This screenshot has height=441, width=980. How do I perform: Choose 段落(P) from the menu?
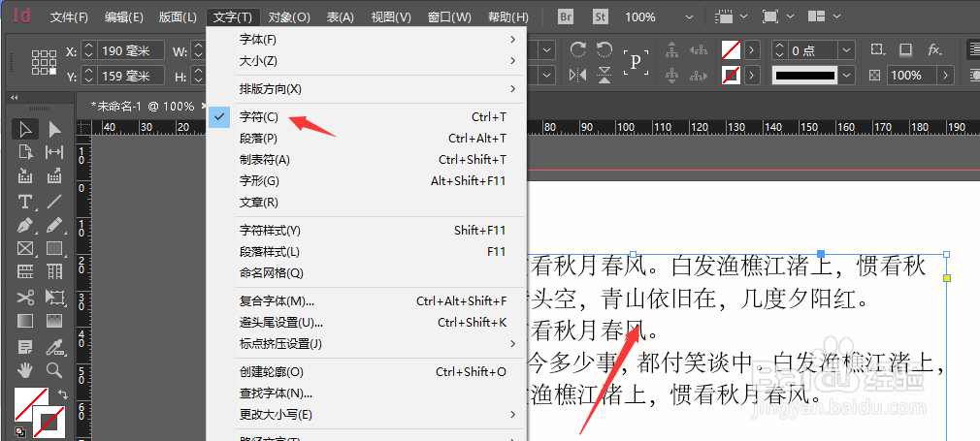coord(366,138)
